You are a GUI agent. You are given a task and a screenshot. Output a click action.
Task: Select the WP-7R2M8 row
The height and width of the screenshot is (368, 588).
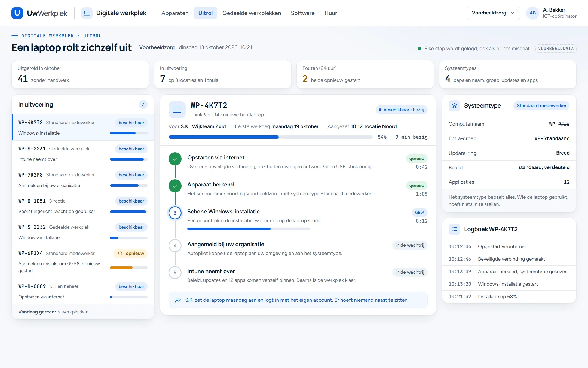point(83,180)
